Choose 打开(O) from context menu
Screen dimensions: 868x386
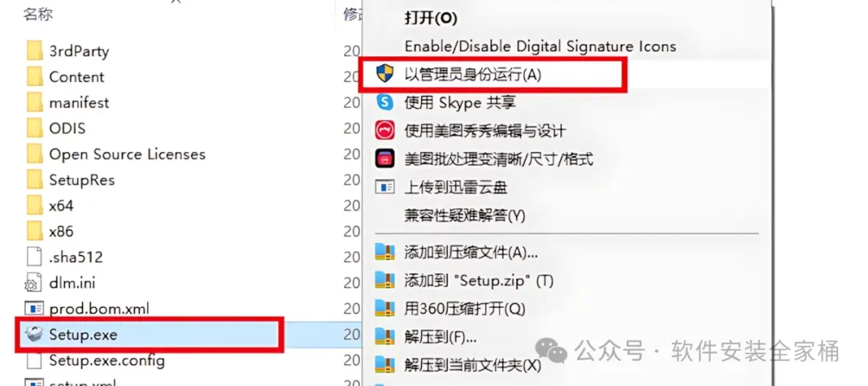point(431,18)
